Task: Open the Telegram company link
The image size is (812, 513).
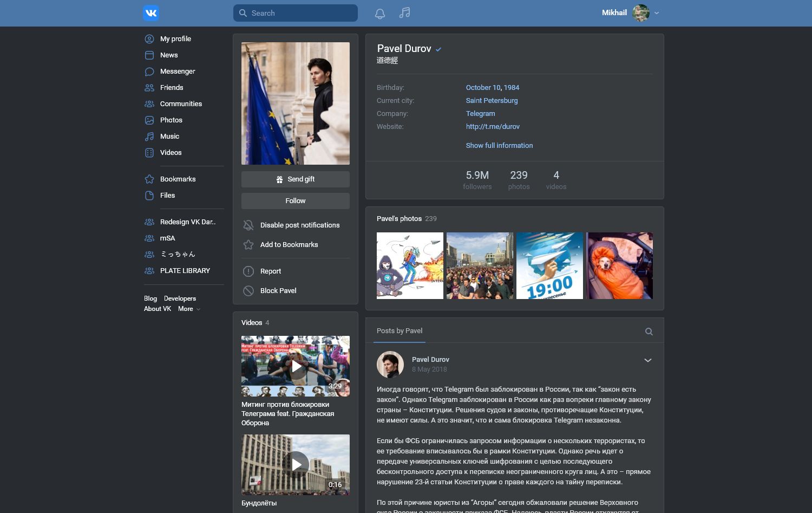Action: pos(480,114)
